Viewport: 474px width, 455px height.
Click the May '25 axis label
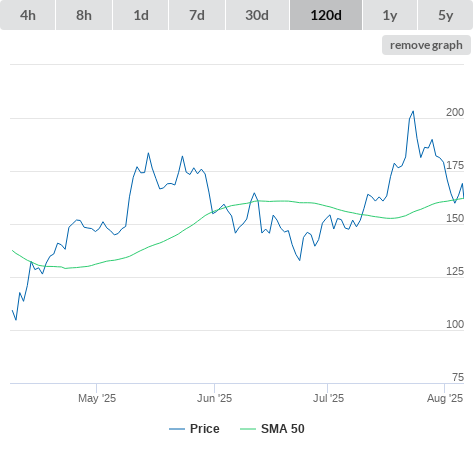click(x=97, y=398)
